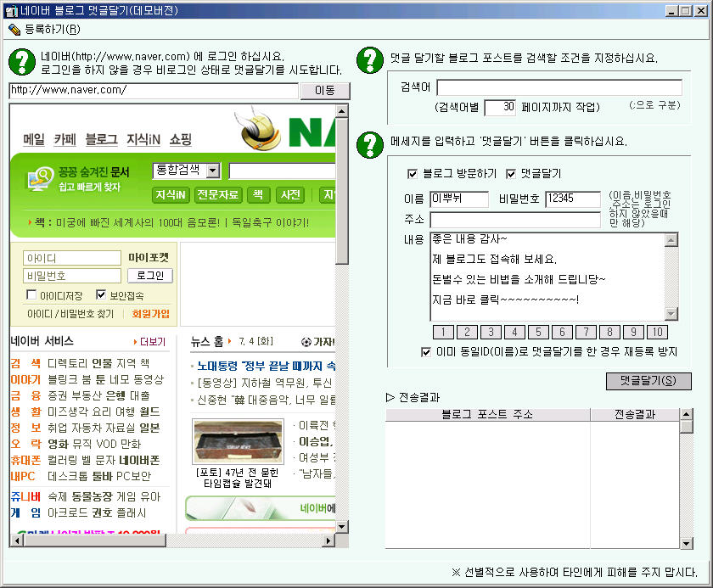Image resolution: width=713 pixels, height=588 pixels.
Task: Expand the 전송결과 disclosure triangle
Action: (x=390, y=397)
